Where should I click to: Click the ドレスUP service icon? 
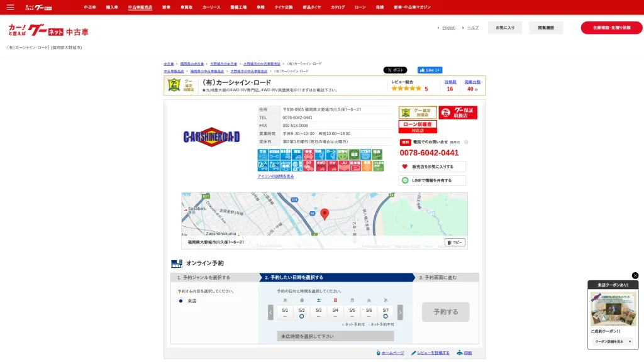pyautogui.click(x=263, y=166)
